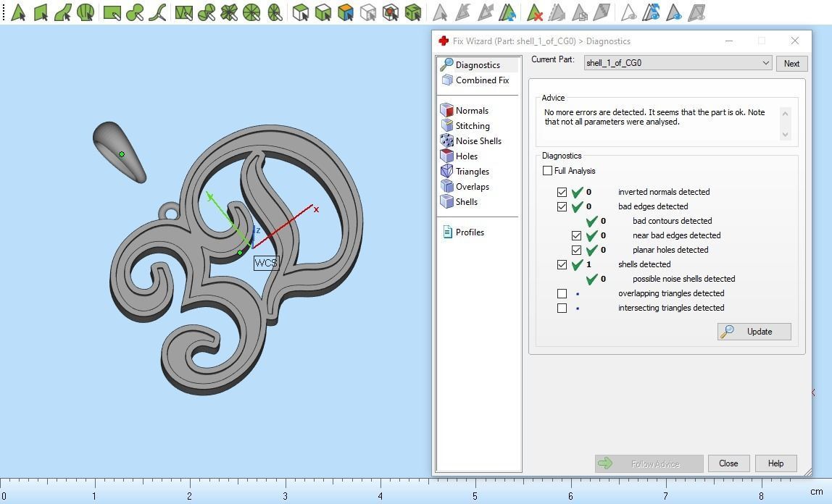Screen dimensions: 832x504
Task: Click the swap visible triangles icon with eye
Action: pyautogui.click(x=651, y=12)
